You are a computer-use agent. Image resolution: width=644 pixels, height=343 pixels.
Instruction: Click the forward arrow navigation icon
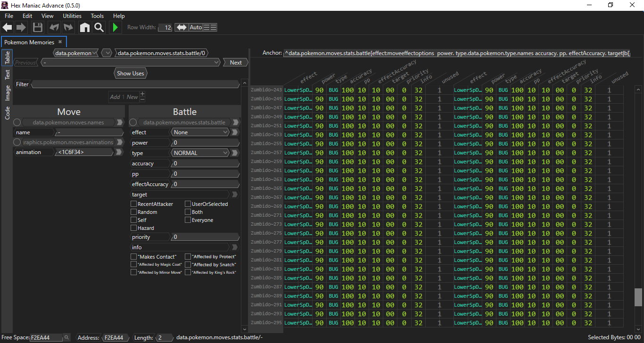[x=21, y=27]
